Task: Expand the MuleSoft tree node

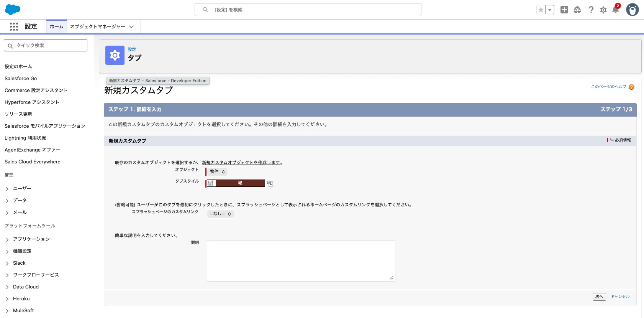Action: [x=7, y=311]
